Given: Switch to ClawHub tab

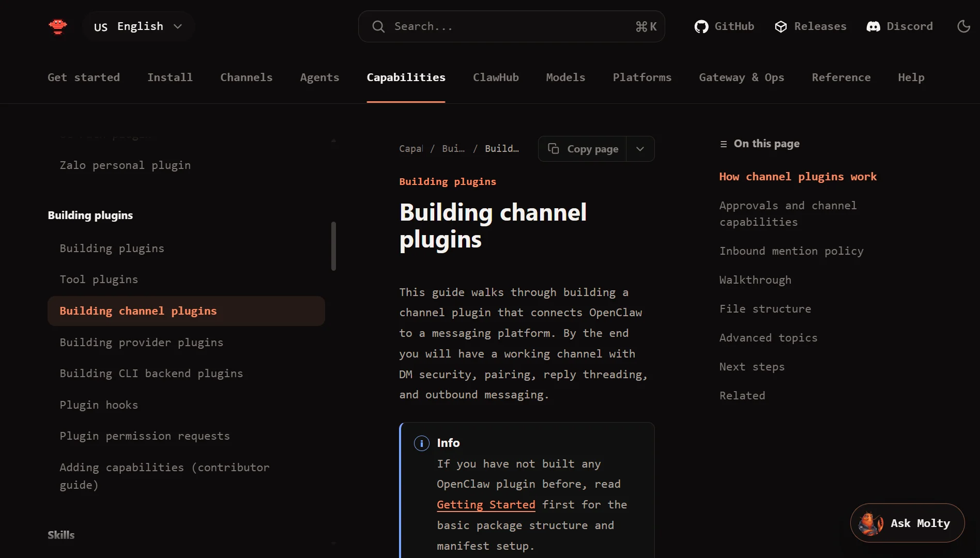Looking at the screenshot, I should point(496,78).
